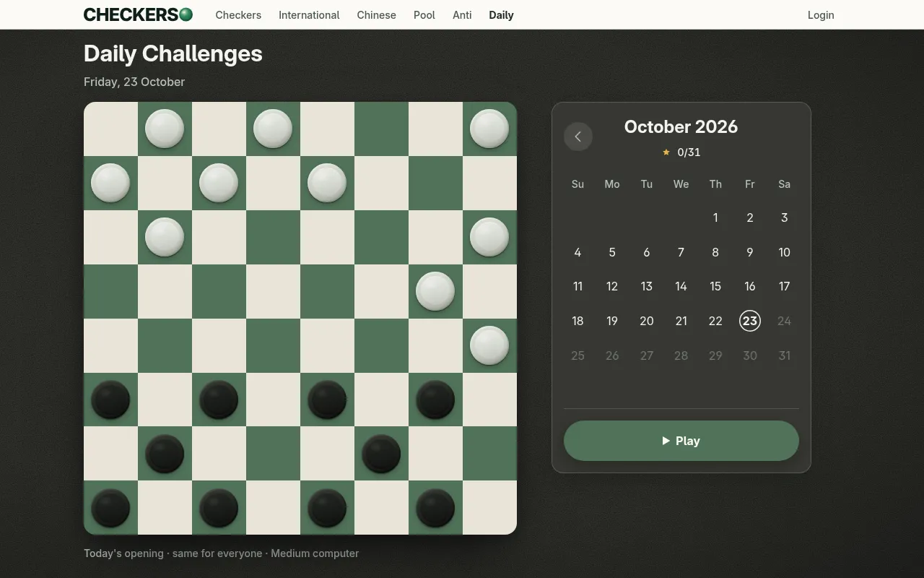
Task: Open the International variant tab
Action: (309, 14)
